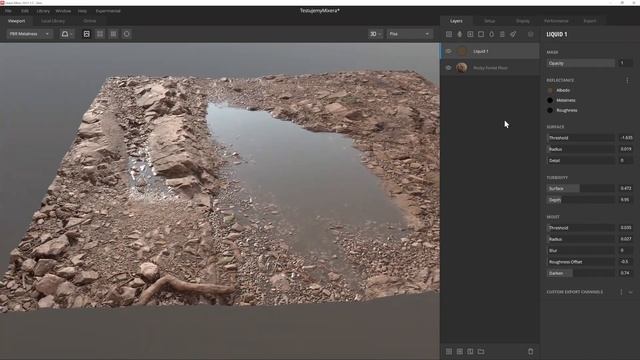The height and width of the screenshot is (360, 640).
Task: Open the File menu
Action: point(8,11)
